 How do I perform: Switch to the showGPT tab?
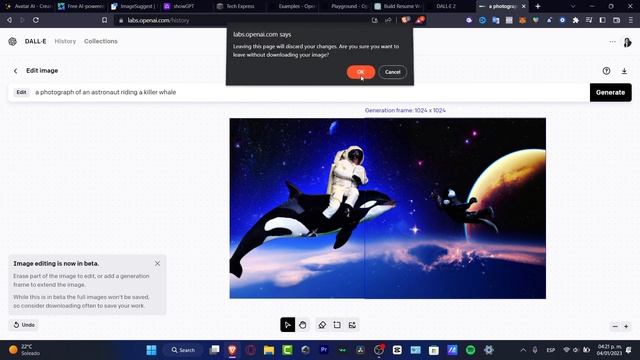click(186, 6)
